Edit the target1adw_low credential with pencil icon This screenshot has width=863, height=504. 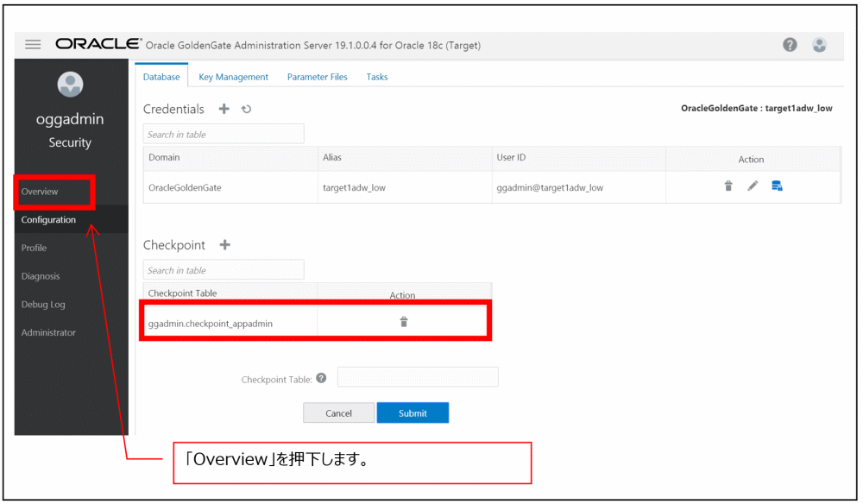click(x=753, y=186)
